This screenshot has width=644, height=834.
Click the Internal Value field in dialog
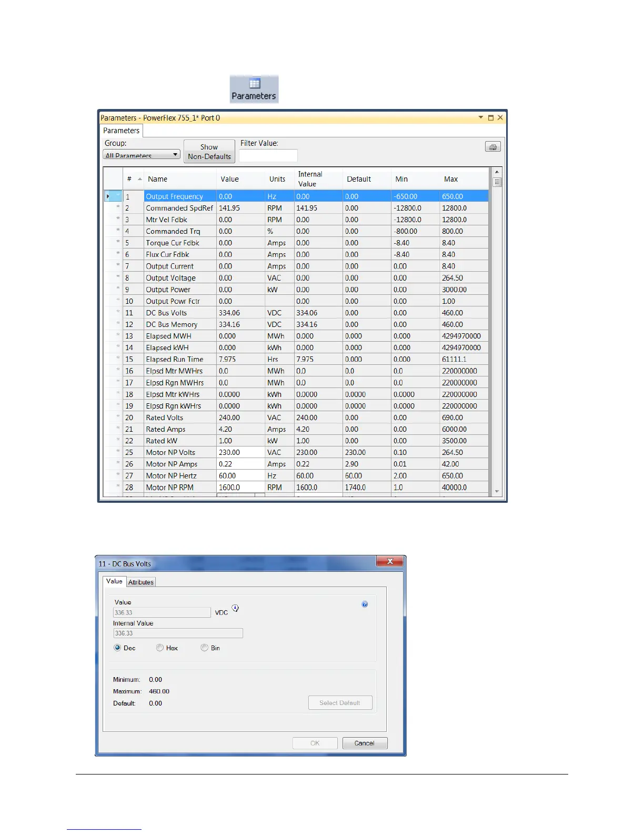[178, 633]
